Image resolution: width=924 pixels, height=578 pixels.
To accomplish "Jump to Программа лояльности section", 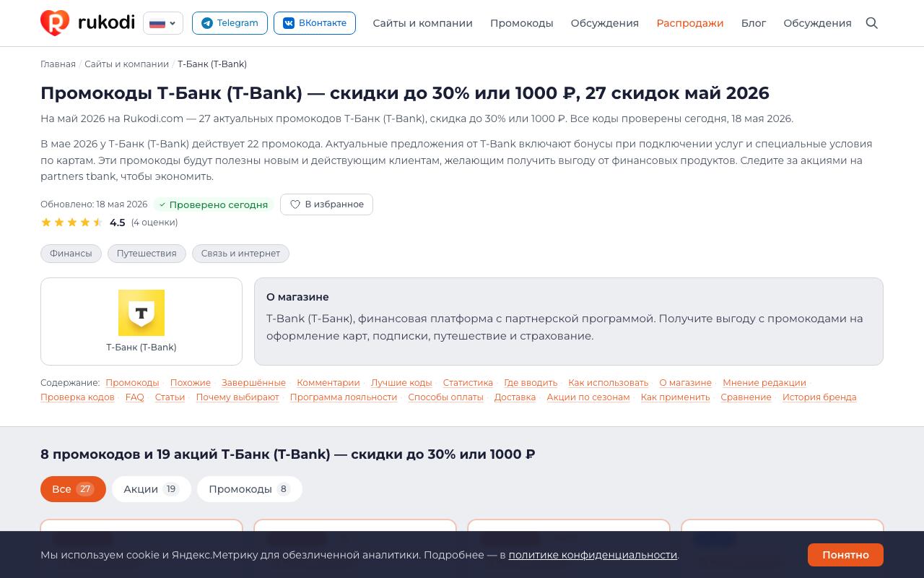I will [344, 397].
